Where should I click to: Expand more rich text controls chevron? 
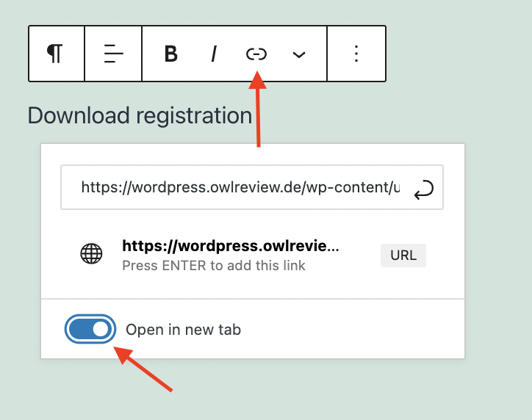298,55
